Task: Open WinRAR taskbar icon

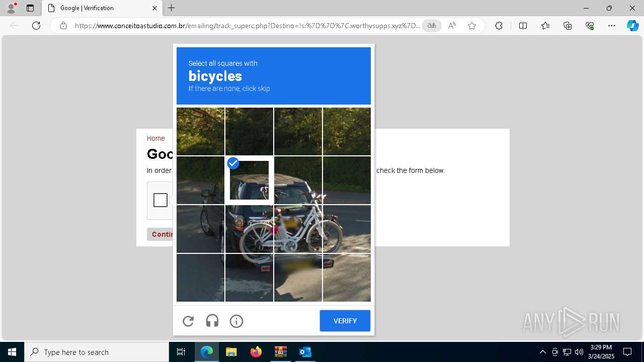Action: point(280,352)
